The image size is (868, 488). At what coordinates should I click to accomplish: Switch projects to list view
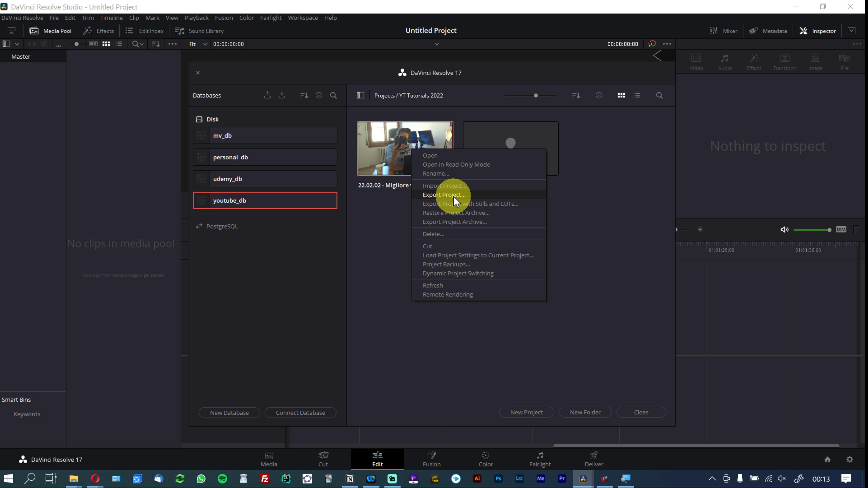(x=637, y=95)
